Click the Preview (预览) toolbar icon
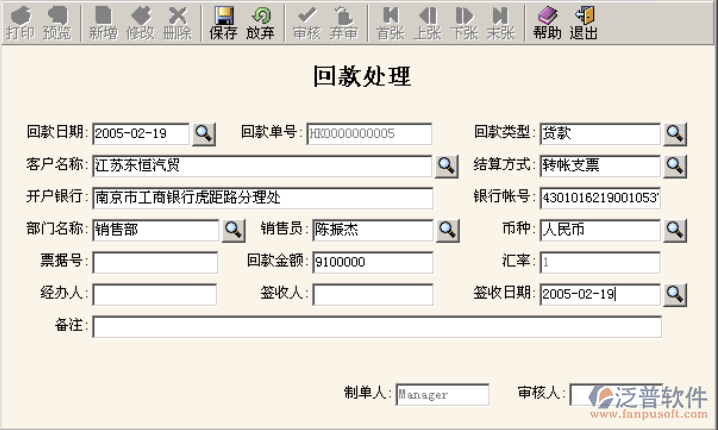718x430 pixels. [58, 23]
